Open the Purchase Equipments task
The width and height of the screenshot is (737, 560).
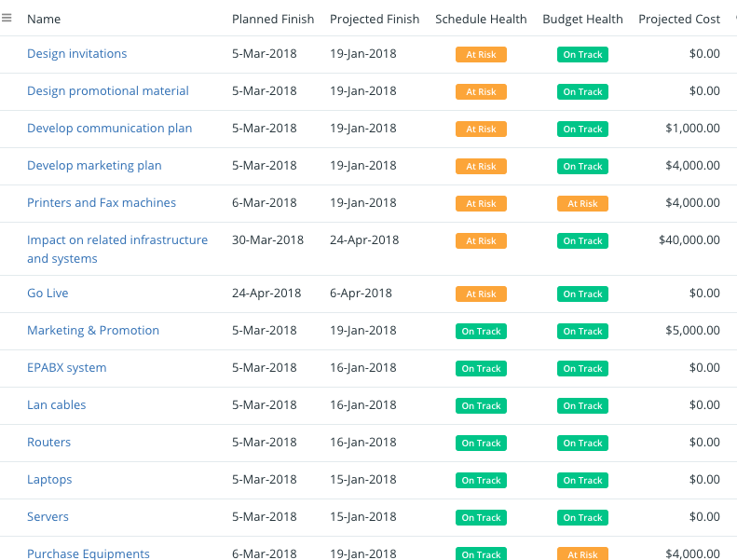89,553
